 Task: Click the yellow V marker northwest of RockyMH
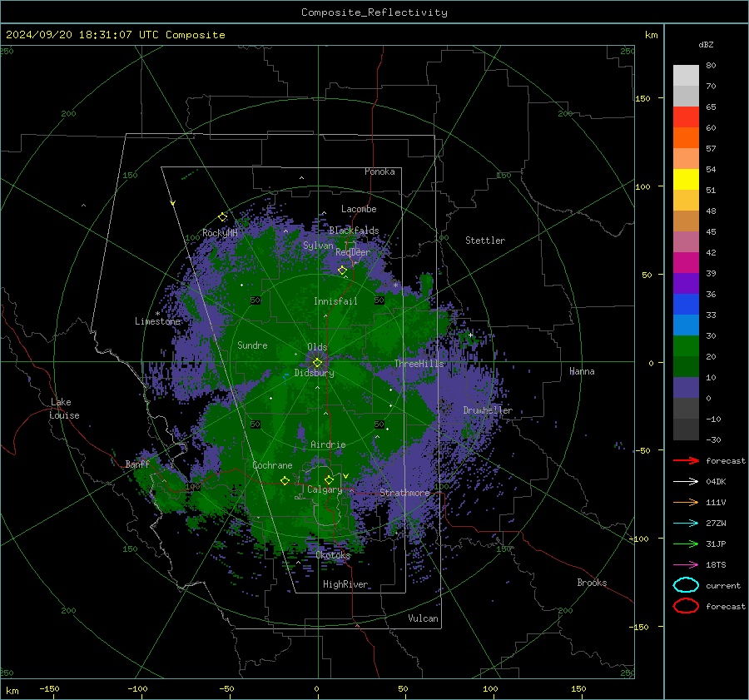tap(173, 203)
